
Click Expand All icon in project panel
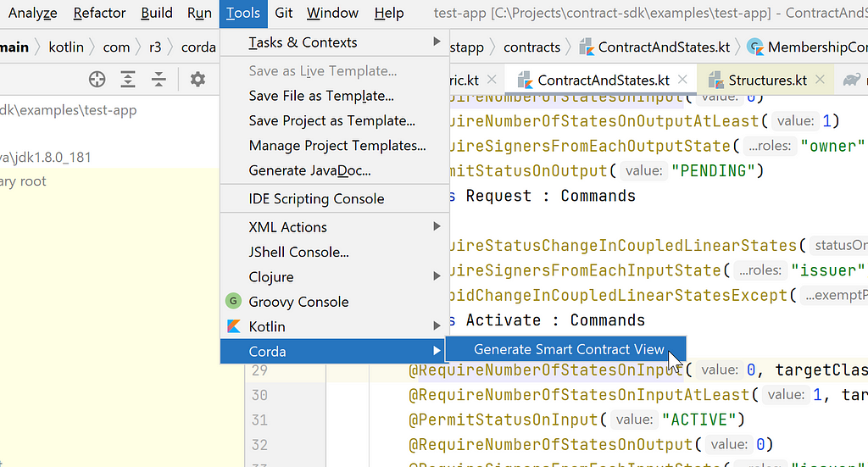tap(128, 79)
